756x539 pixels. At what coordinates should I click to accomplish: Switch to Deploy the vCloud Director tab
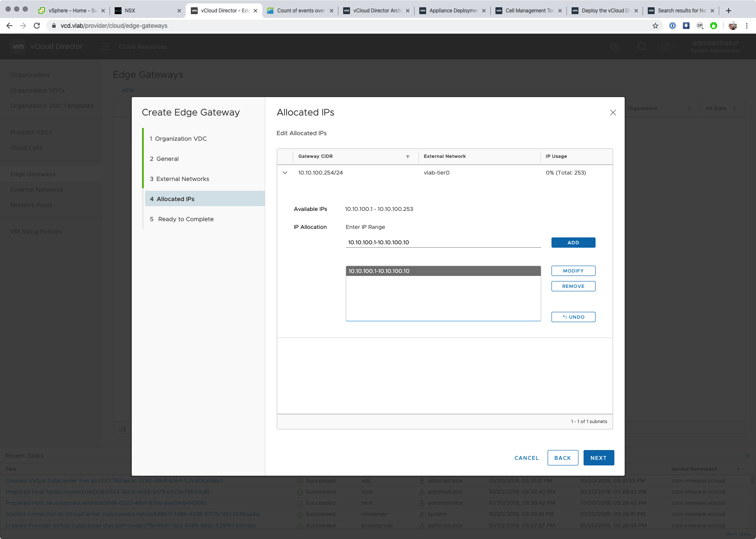click(x=604, y=11)
